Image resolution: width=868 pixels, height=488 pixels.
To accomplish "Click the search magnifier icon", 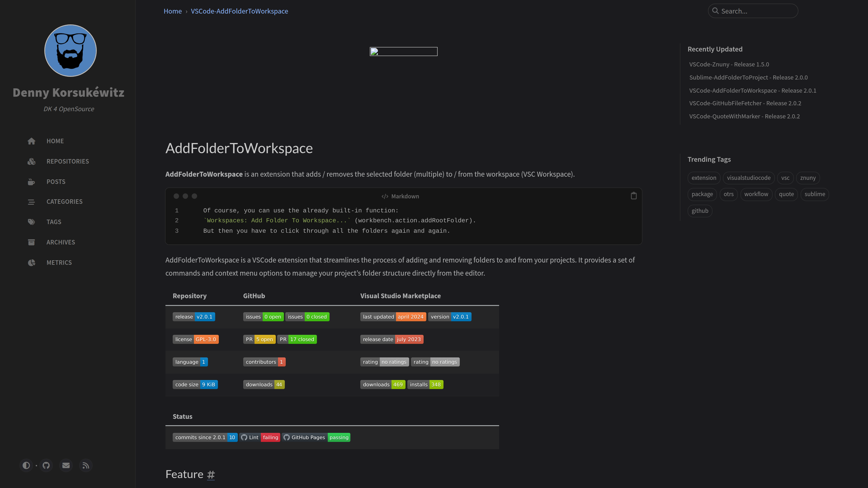I will (x=715, y=11).
